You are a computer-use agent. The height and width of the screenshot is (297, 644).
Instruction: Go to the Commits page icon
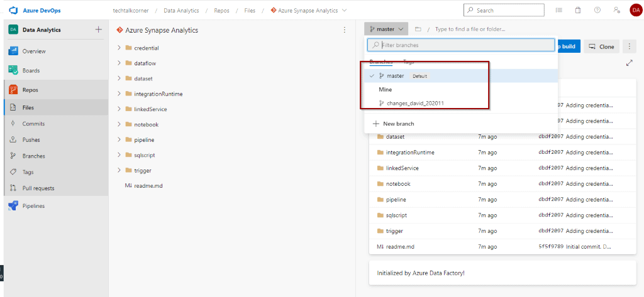[13, 124]
